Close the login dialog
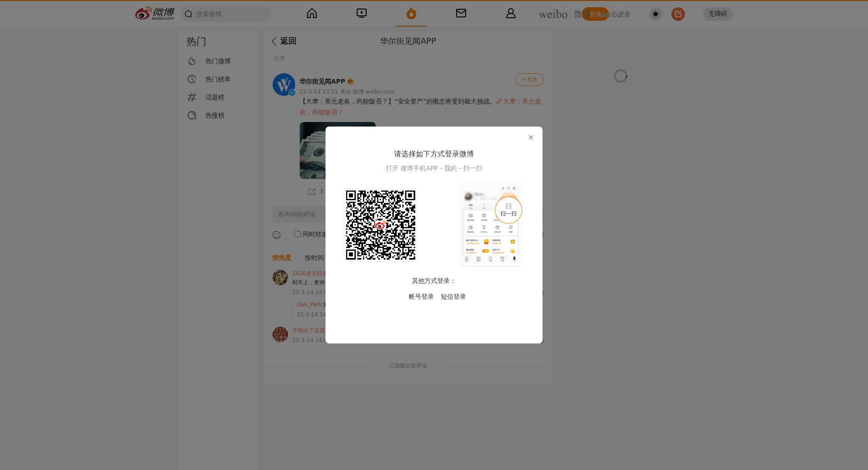Image resolution: width=868 pixels, height=470 pixels. pyautogui.click(x=531, y=137)
